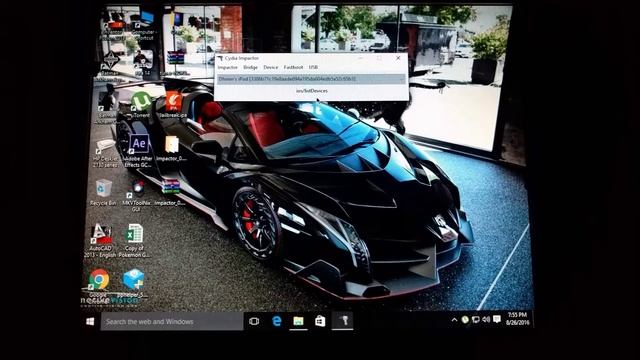Image resolution: width=640 pixels, height=360 pixels.
Task: Click the Search the web and Windows box
Action: click(172, 322)
